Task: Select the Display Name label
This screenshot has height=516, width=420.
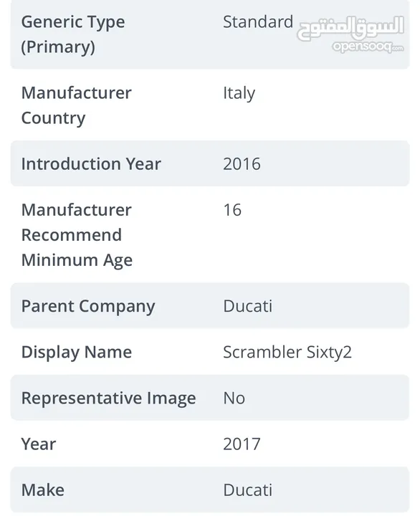Action: coord(77,353)
